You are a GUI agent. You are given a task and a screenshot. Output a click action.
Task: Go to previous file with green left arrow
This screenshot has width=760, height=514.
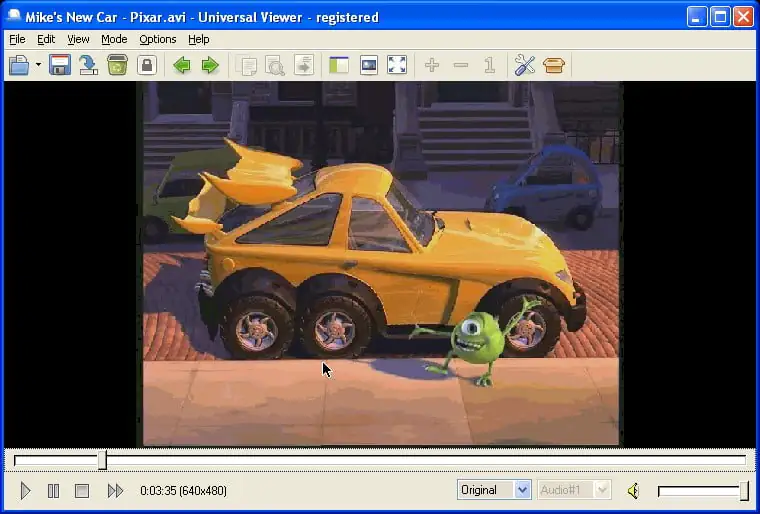(x=181, y=66)
